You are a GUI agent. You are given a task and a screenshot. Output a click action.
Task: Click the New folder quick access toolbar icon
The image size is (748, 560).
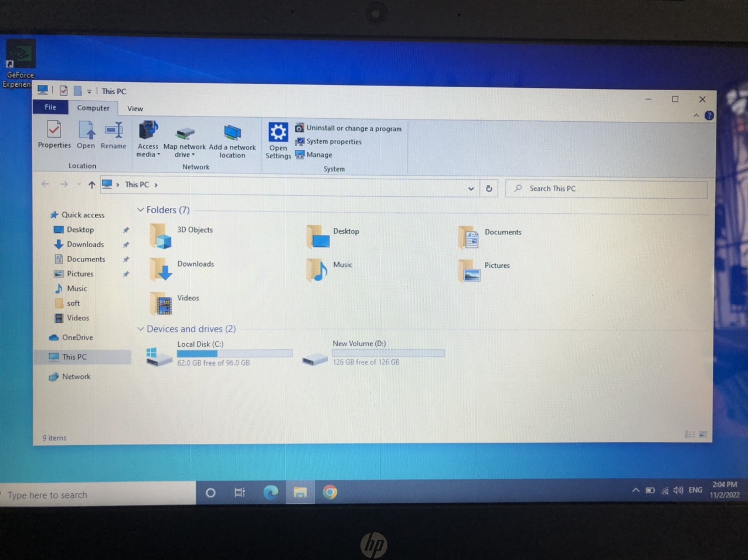(x=77, y=91)
